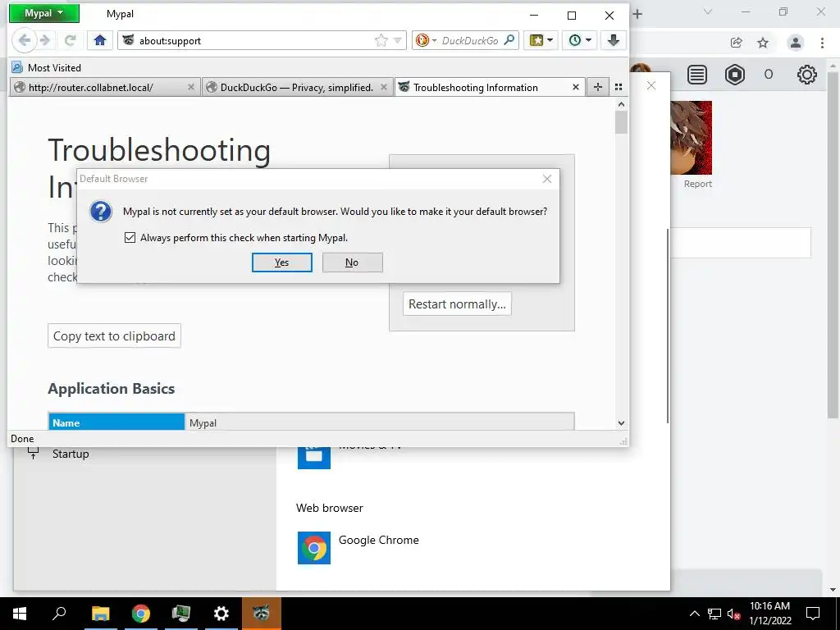
Task: Run search with the magnifier icon
Action: click(509, 40)
